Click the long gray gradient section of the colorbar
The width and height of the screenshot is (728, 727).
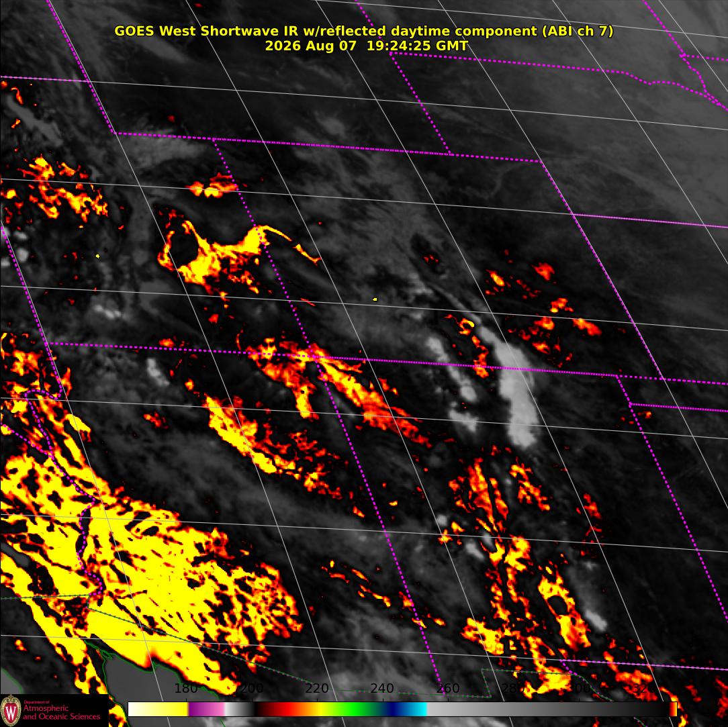[x=548, y=709]
